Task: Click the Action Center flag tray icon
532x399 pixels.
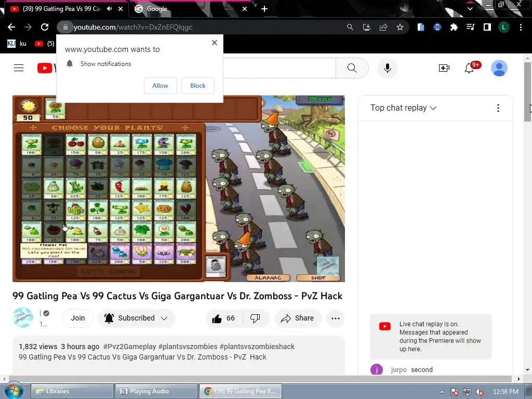Action: coord(455,392)
